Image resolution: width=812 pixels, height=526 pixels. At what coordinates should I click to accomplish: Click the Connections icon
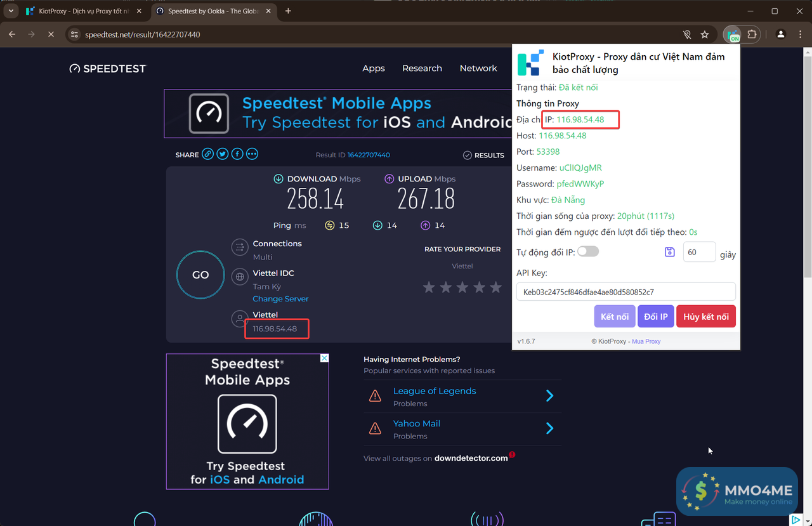(x=240, y=247)
